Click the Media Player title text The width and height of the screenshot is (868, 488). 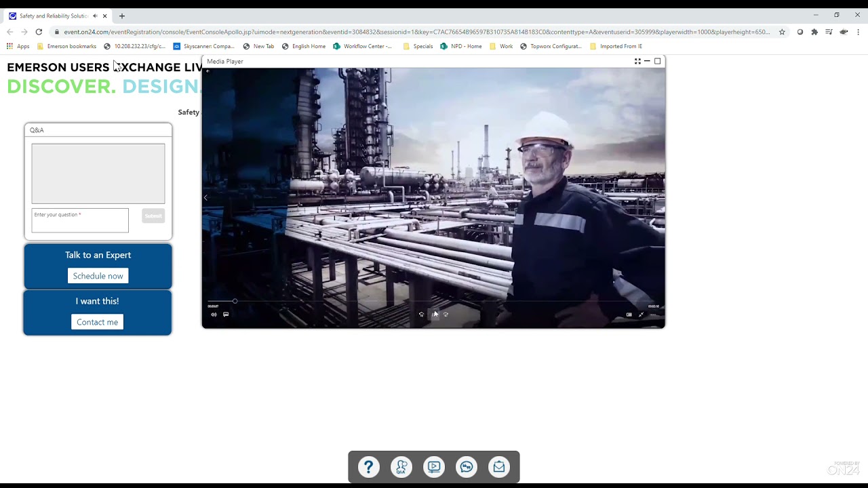coord(225,62)
